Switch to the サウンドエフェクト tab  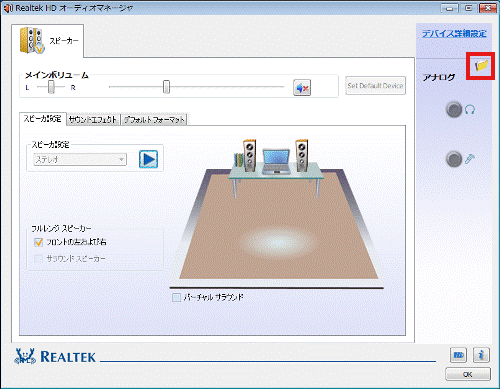tap(93, 119)
